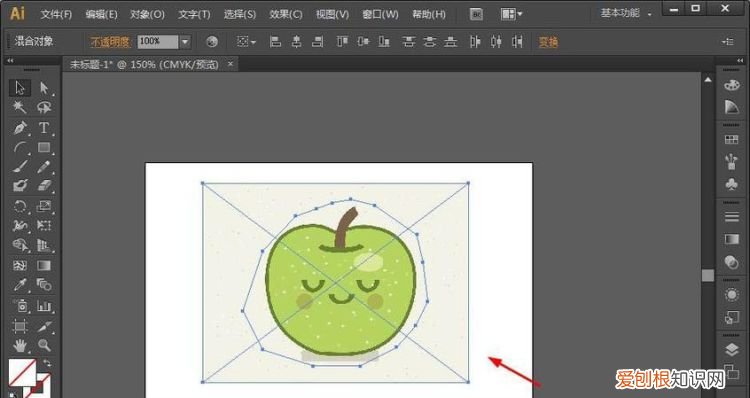Open the Color panel palette icon
The width and height of the screenshot is (750, 398).
coord(731,85)
